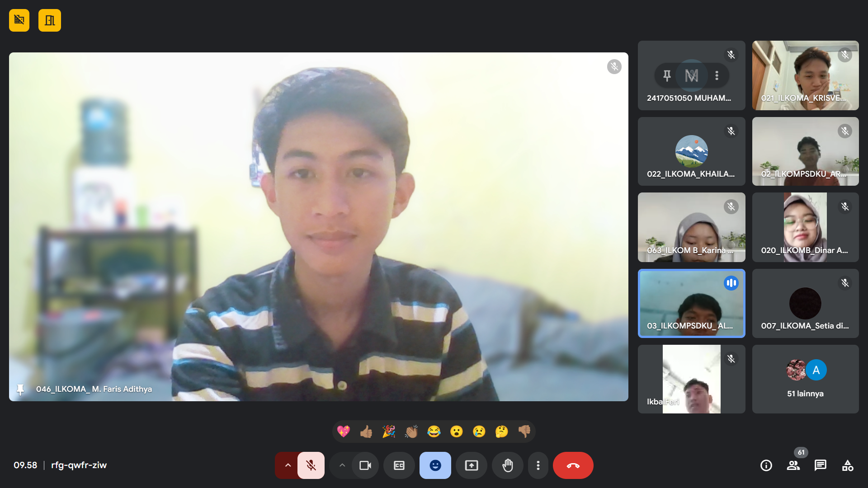This screenshot has width=868, height=488.
Task: Raise your hand in the meeting
Action: pyautogui.click(x=507, y=465)
